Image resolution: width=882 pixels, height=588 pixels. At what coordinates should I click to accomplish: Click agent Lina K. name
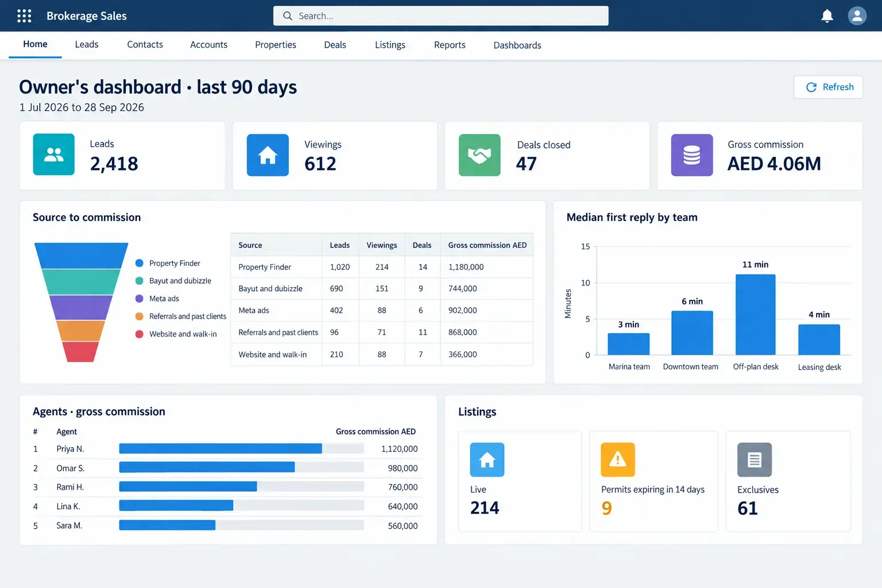coord(68,506)
